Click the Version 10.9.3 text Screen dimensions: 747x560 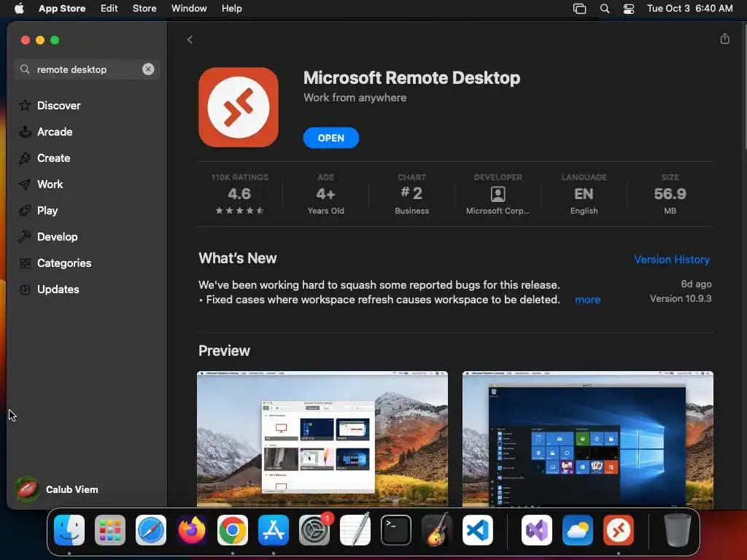[x=681, y=298]
